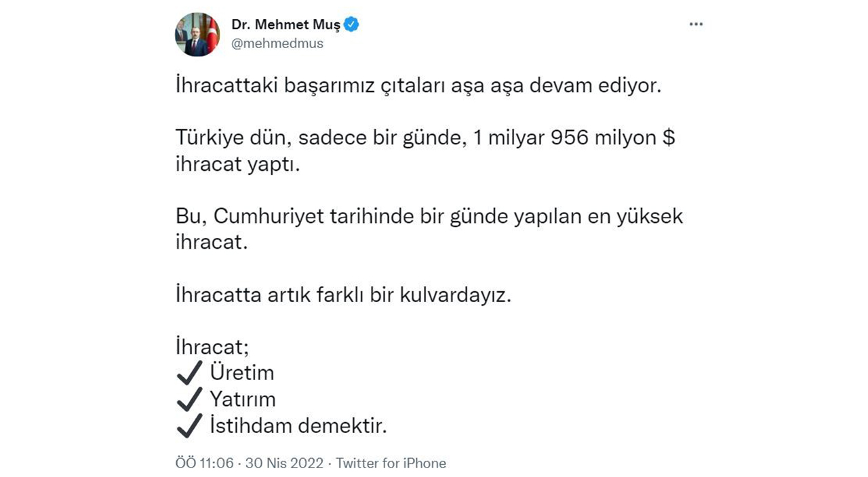This screenshot has height=477, width=868.
Task: Click the verified badge to learn about verification
Action: (351, 24)
